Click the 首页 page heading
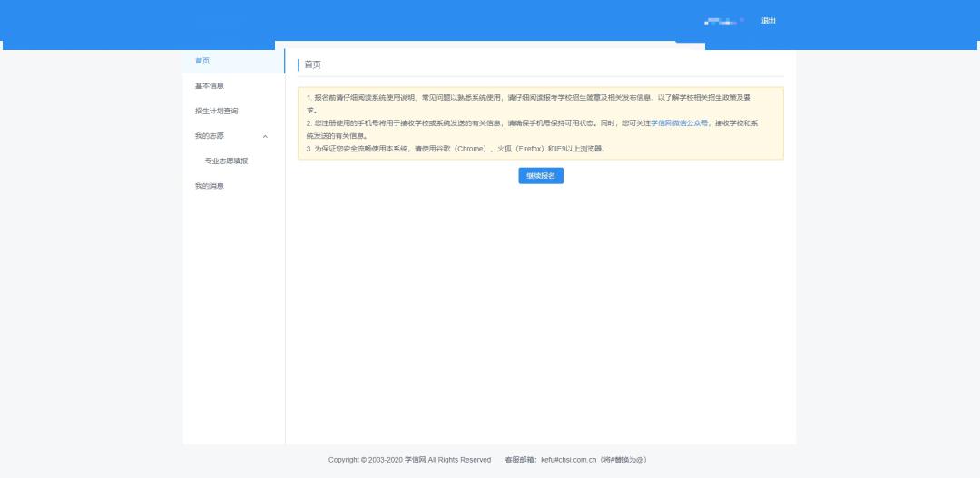 pos(312,64)
